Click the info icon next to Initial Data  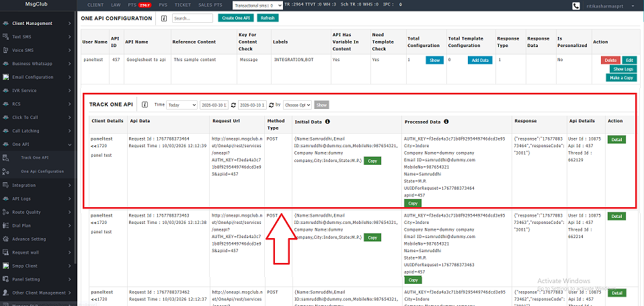(x=327, y=122)
